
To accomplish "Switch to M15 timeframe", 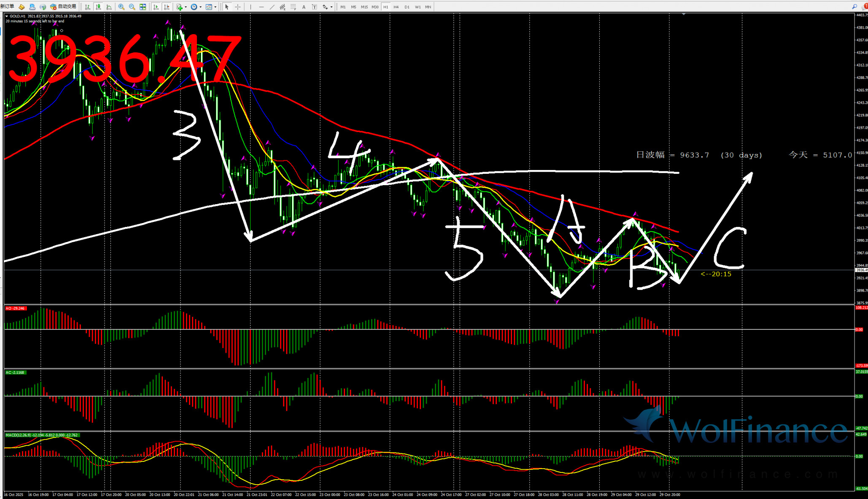I will (x=364, y=7).
